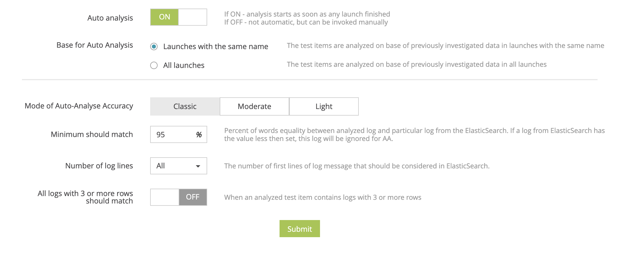The height and width of the screenshot is (254, 644).
Task: Switch to Moderate accuracy mode
Action: [x=254, y=106]
